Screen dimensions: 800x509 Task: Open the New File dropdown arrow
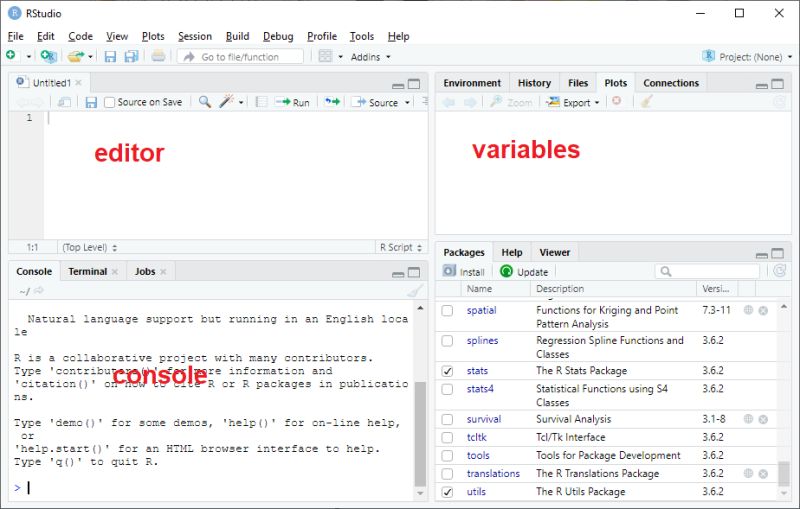[x=29, y=57]
